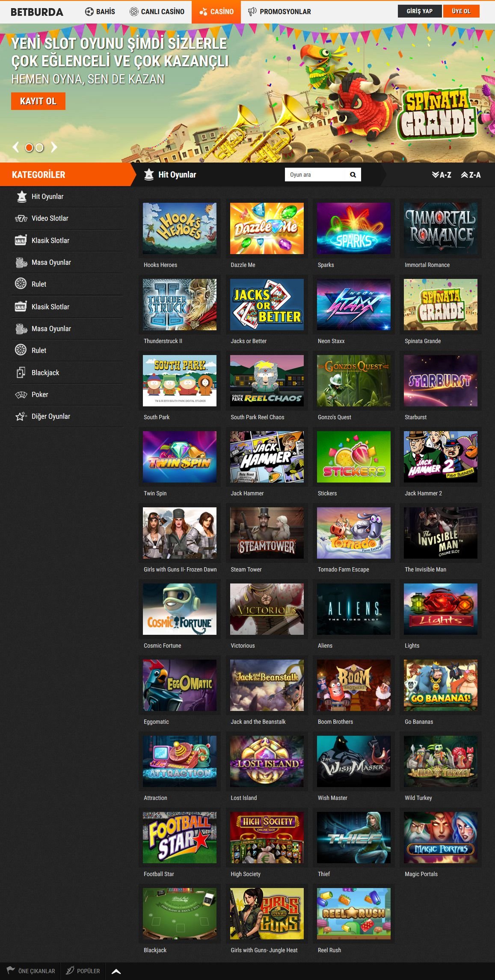Click the first Rulet wheel icon

21,284
